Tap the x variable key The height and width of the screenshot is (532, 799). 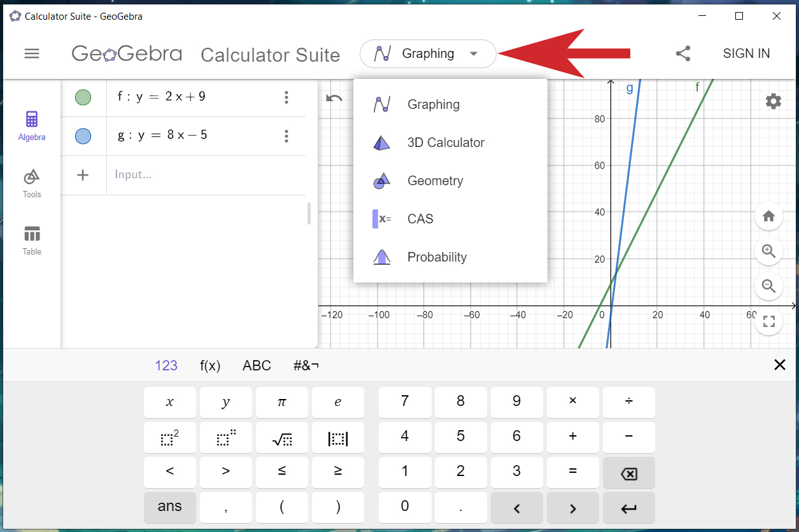pos(169,403)
